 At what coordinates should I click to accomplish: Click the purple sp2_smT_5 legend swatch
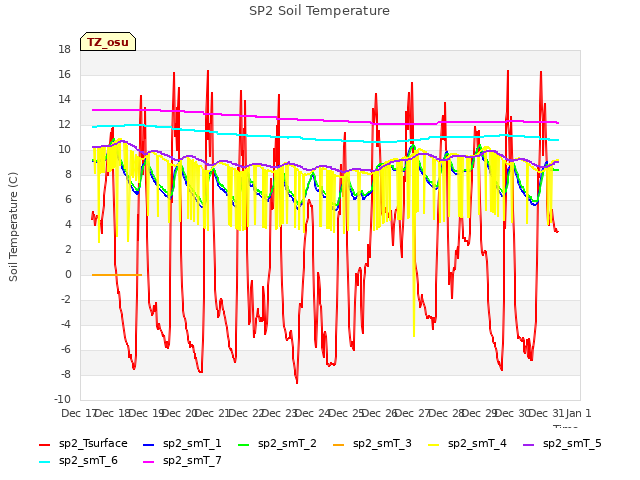pyautogui.click(x=528, y=444)
